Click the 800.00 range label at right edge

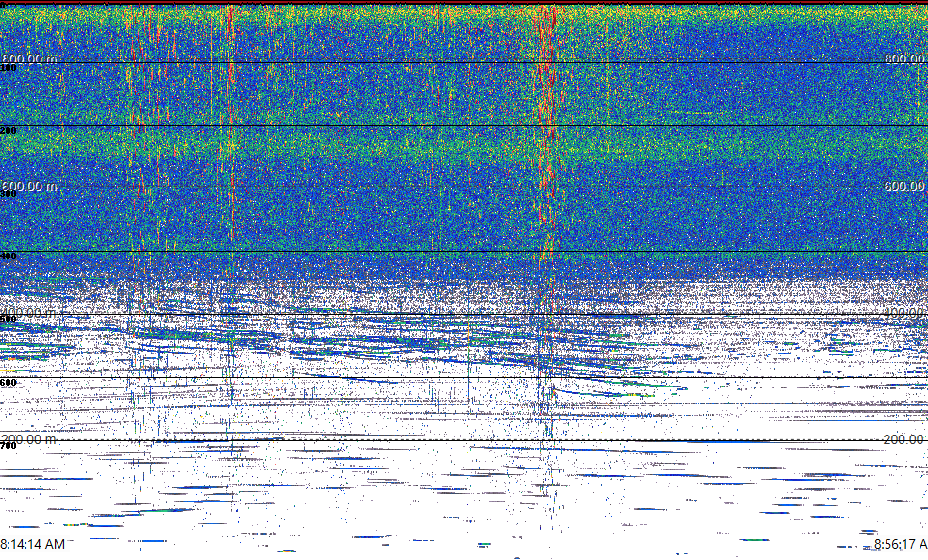(905, 58)
